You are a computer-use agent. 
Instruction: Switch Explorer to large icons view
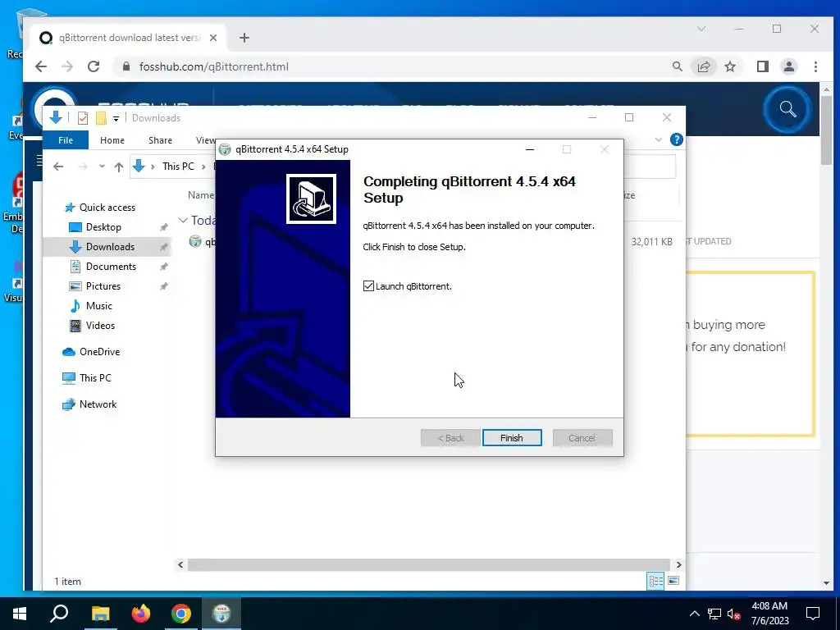[673, 582]
